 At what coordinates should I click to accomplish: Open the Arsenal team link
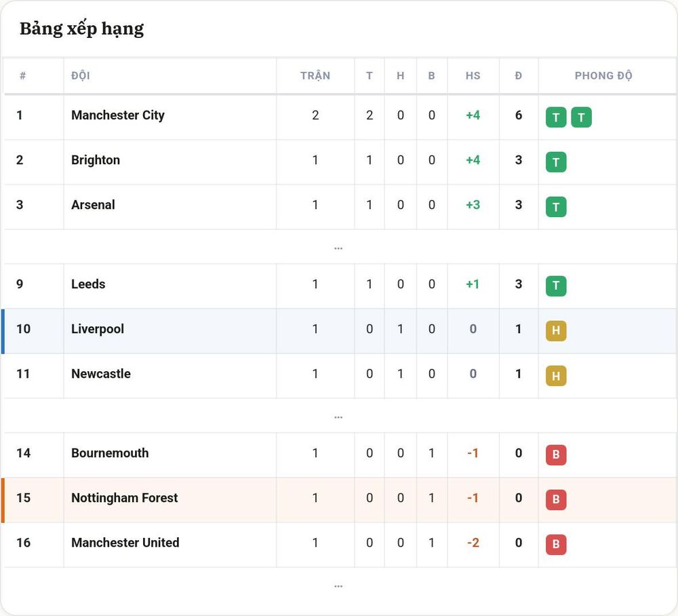tap(93, 205)
